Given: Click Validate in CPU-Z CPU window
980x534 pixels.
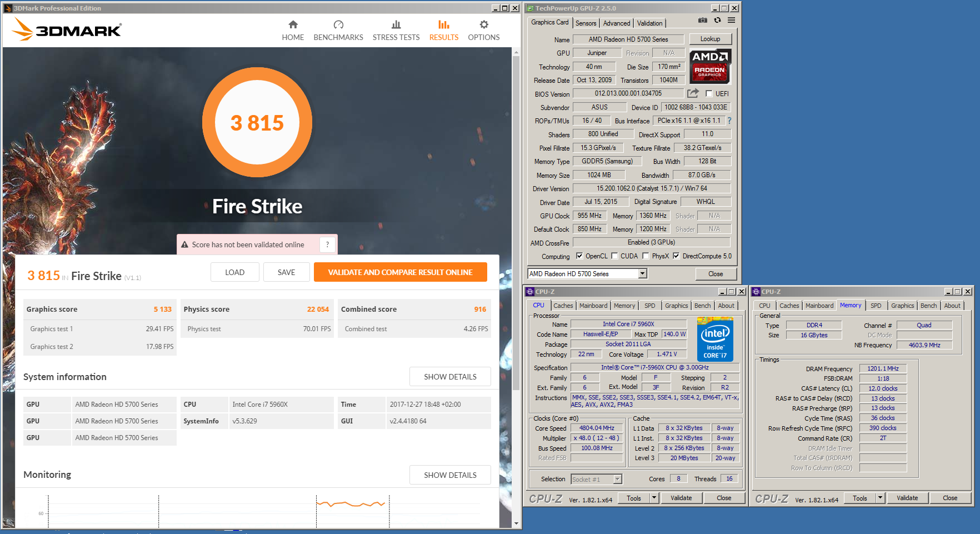Looking at the screenshot, I should click(x=681, y=498).
